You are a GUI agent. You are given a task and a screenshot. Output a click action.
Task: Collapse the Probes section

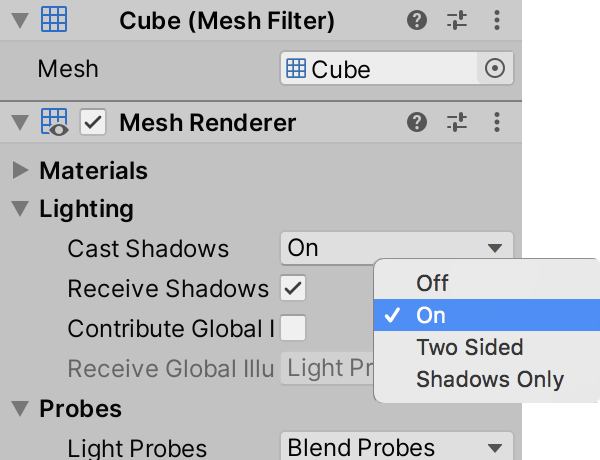click(x=20, y=409)
